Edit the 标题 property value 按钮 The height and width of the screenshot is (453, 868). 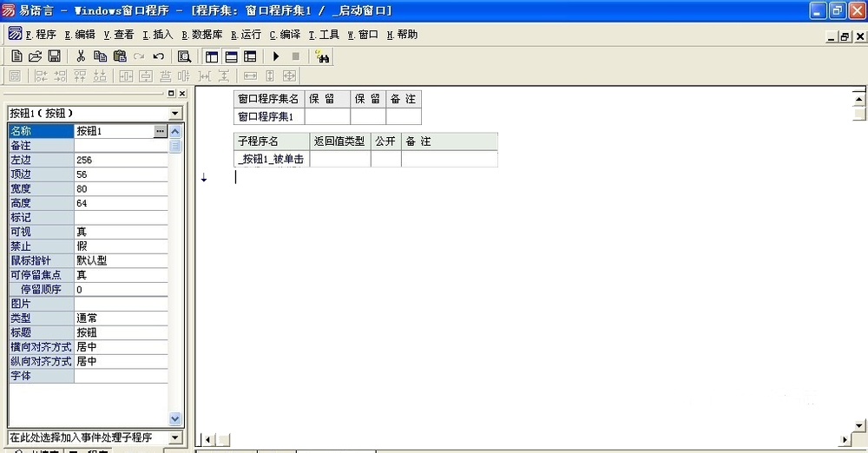[x=121, y=332]
